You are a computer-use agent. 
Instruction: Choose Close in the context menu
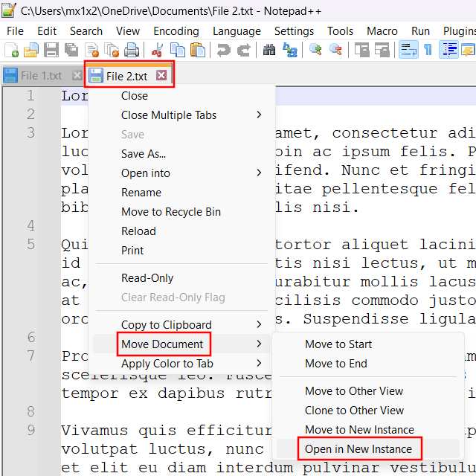coord(181,96)
